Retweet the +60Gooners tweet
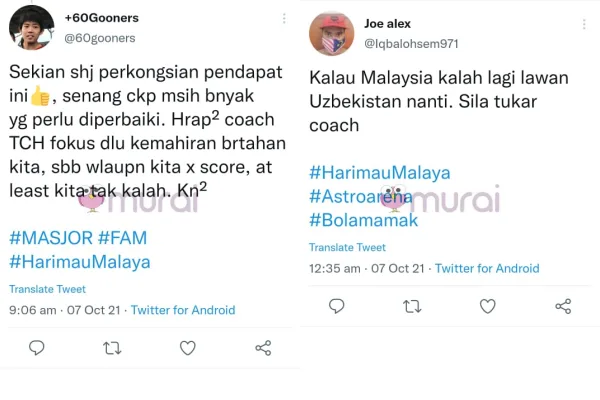600x400 pixels. click(112, 348)
